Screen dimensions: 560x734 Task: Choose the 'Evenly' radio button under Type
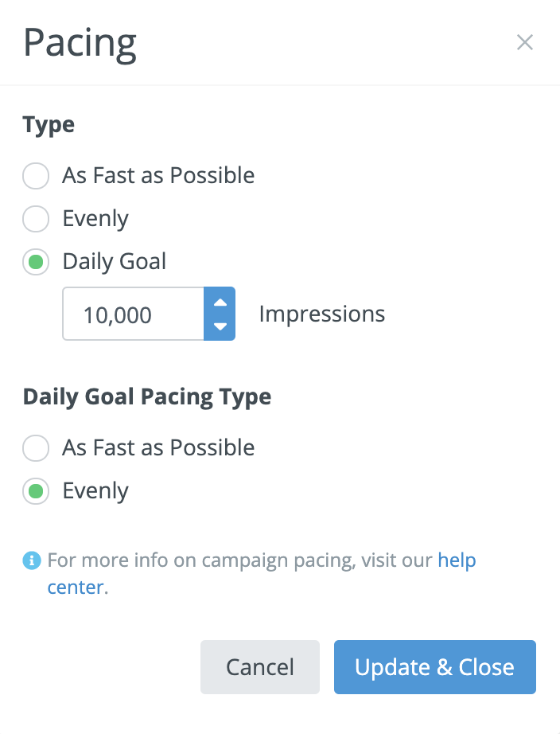click(x=36, y=219)
